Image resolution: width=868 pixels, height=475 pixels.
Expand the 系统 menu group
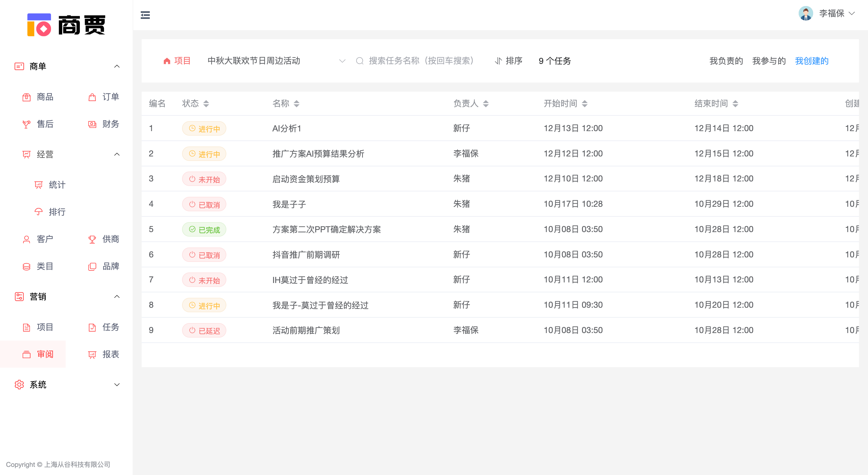coord(117,384)
